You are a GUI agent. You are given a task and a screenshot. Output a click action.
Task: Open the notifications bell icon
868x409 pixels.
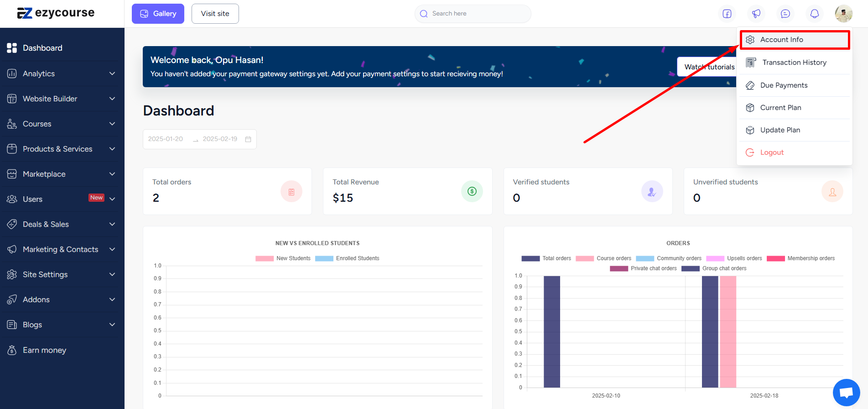point(815,14)
